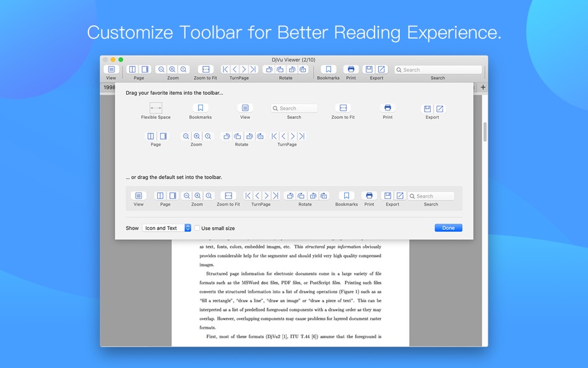Go to last page via main toolbar TurnPage

253,69
